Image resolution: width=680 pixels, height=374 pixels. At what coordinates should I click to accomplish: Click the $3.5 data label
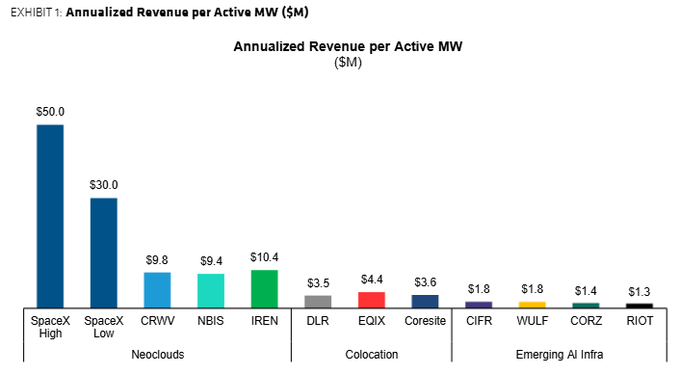[318, 283]
